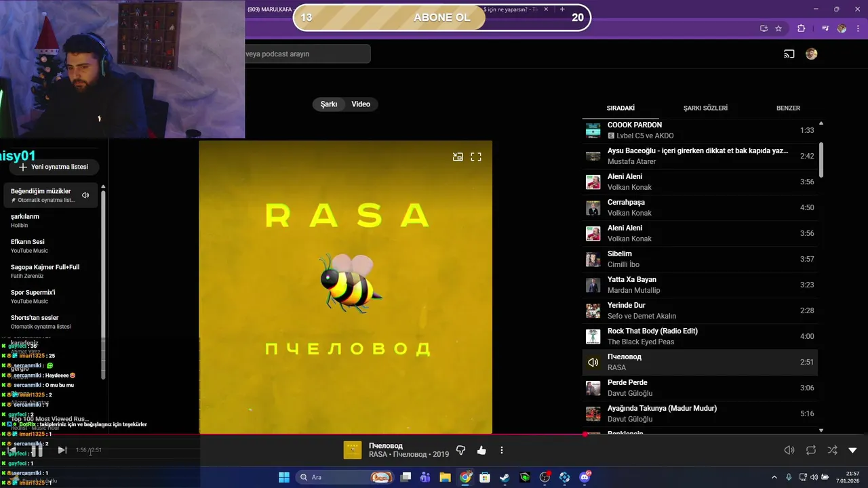Screen dimensions: 868x488
Task: Play Yerinde Dur by Sefo ve Demet Akalın
Action: (x=700, y=310)
